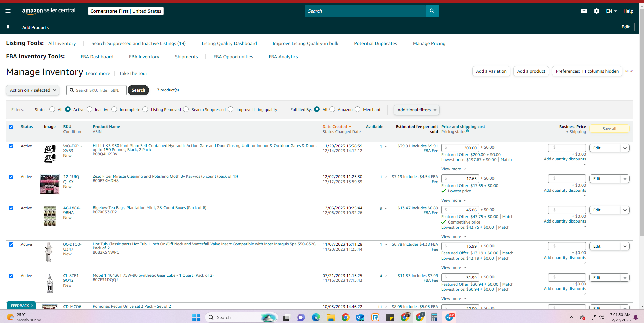Image resolution: width=644 pixels, height=323 pixels.
Task: Open the Hi-Lift gate closer product thumbnail
Action: pos(50,153)
